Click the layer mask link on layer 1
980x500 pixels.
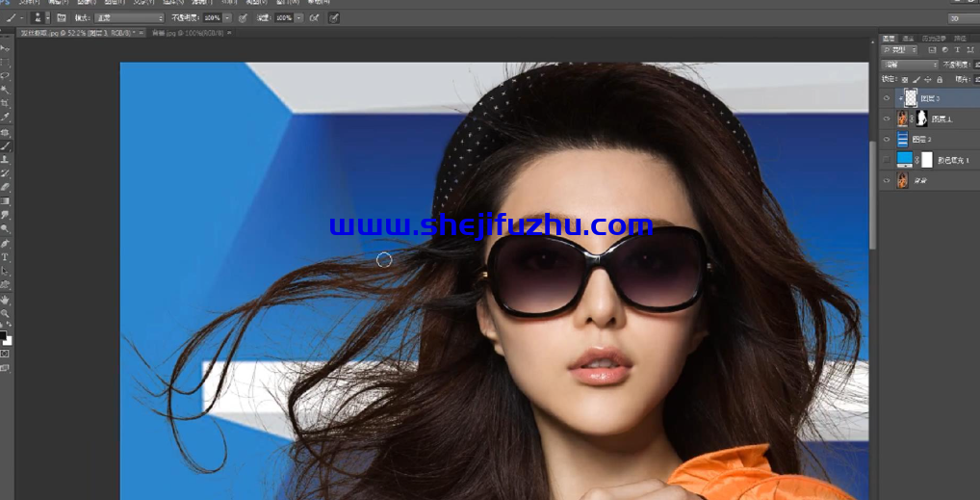click(x=912, y=118)
